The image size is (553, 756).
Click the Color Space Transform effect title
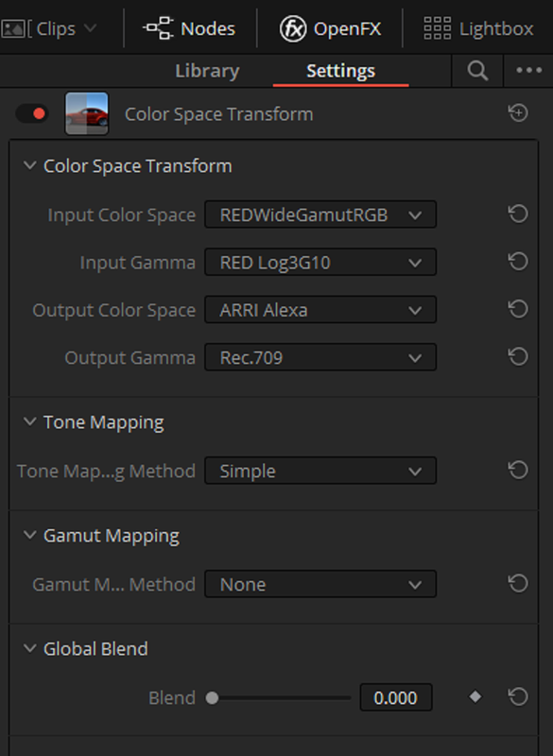[219, 114]
